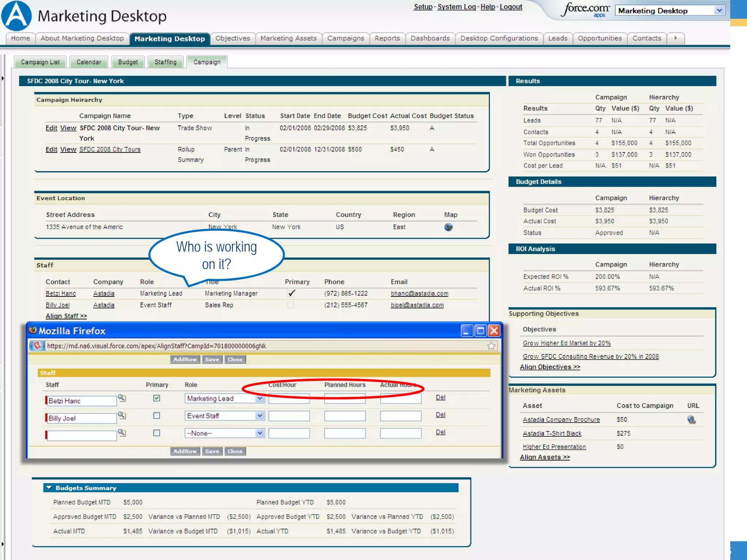
Task: Check Primary checkbox for Billy Joel
Action: coord(156,416)
